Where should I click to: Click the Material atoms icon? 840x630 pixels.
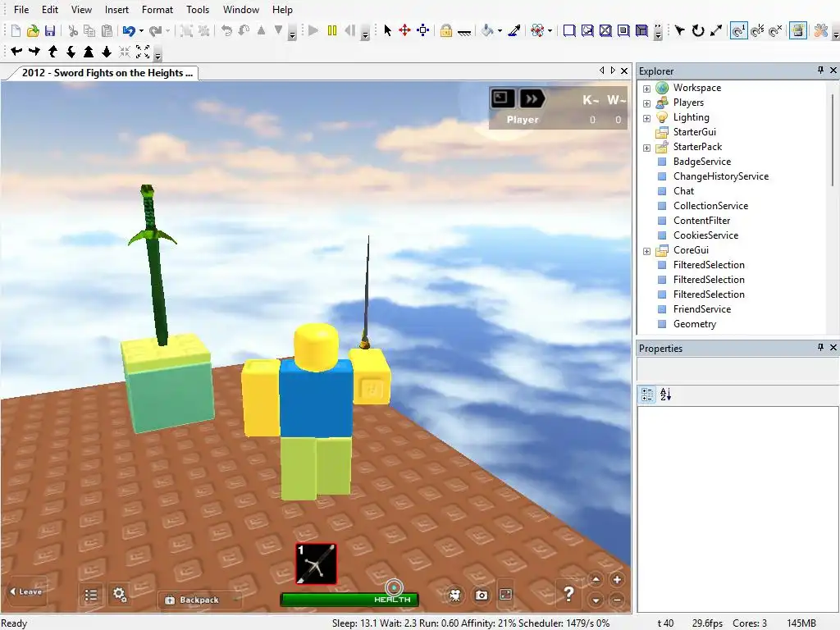(x=537, y=30)
